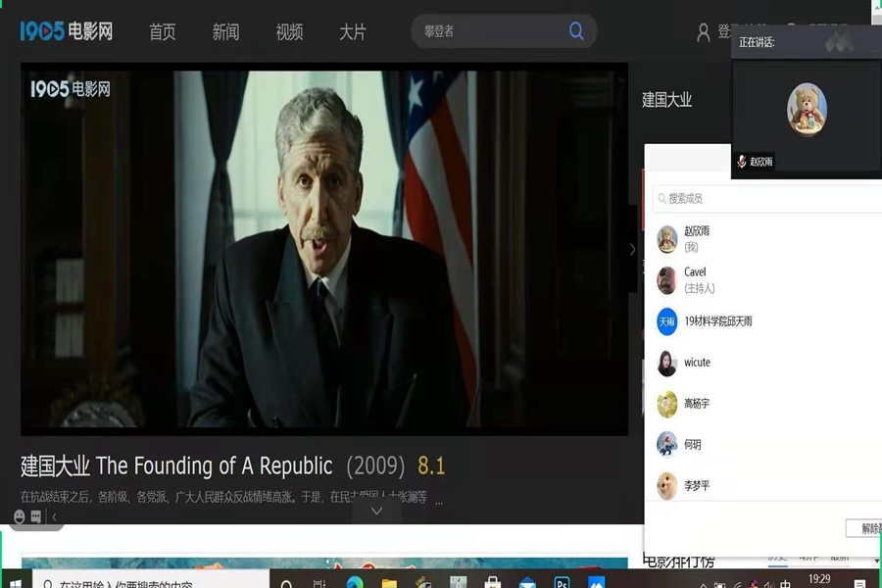Click the user login person icon
Screen dimensions: 882x588
703,32
